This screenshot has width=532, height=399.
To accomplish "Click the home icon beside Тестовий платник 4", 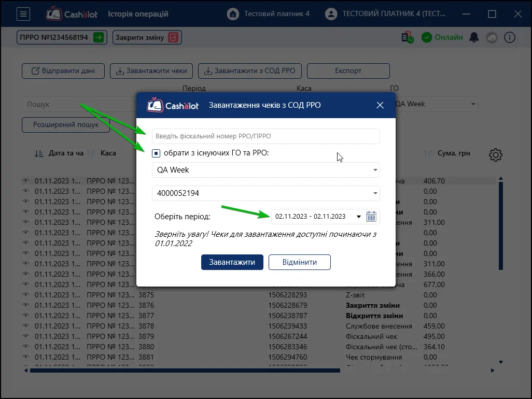I will [233, 14].
